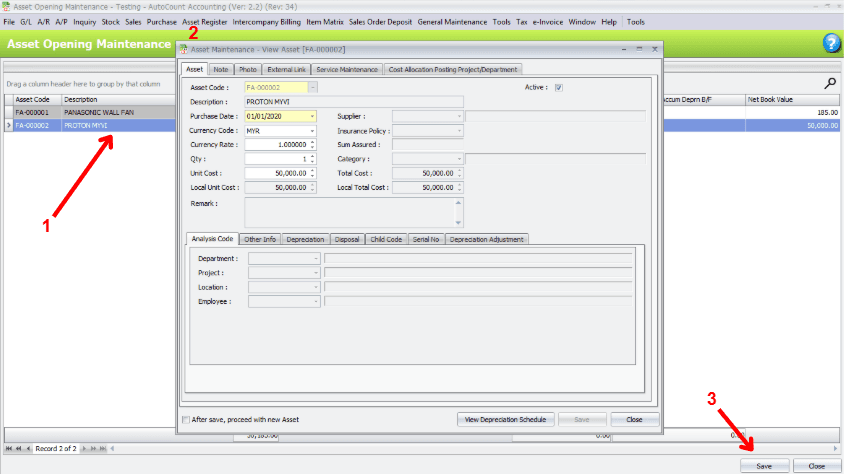Click the bottom-right Save button

[x=764, y=465]
